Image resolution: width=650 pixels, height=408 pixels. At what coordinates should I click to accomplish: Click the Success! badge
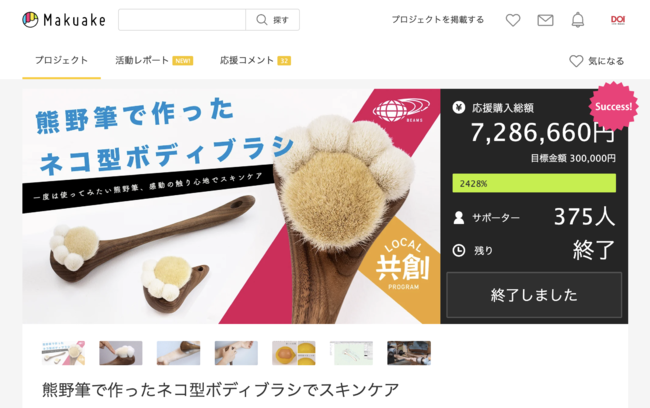tap(613, 107)
